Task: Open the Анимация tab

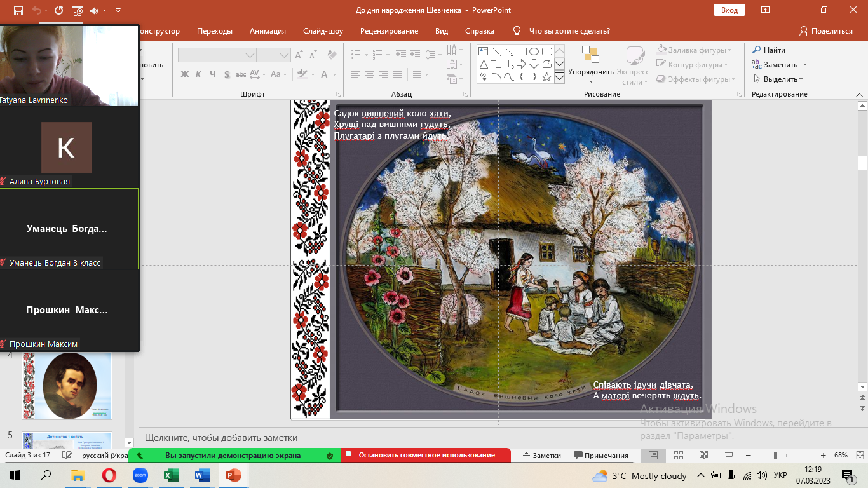Action: click(268, 31)
